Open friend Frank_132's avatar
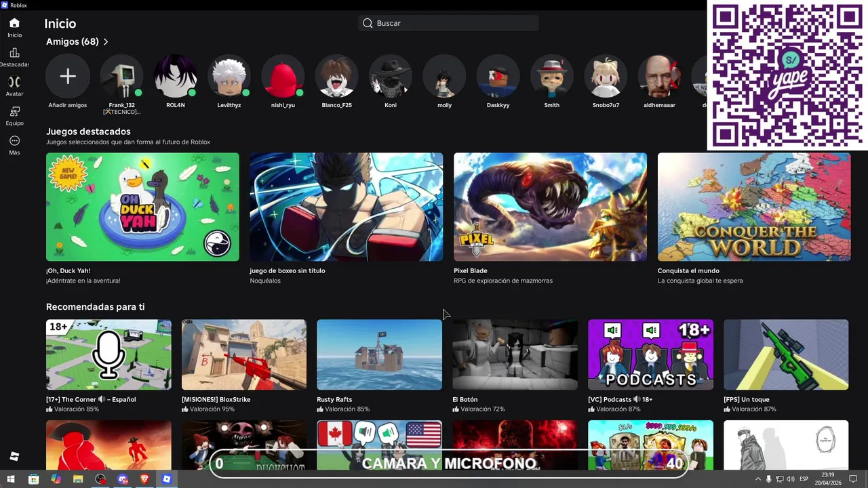This screenshot has height=488, width=868. [x=121, y=77]
